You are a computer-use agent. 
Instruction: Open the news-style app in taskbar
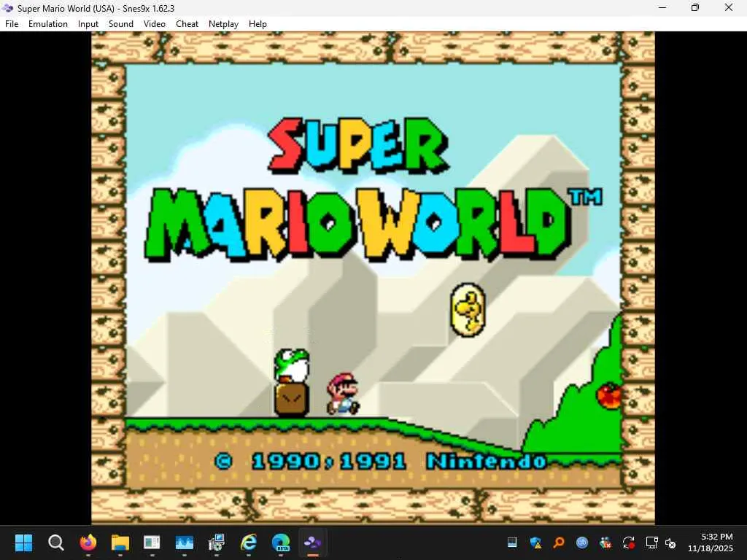pos(152,542)
